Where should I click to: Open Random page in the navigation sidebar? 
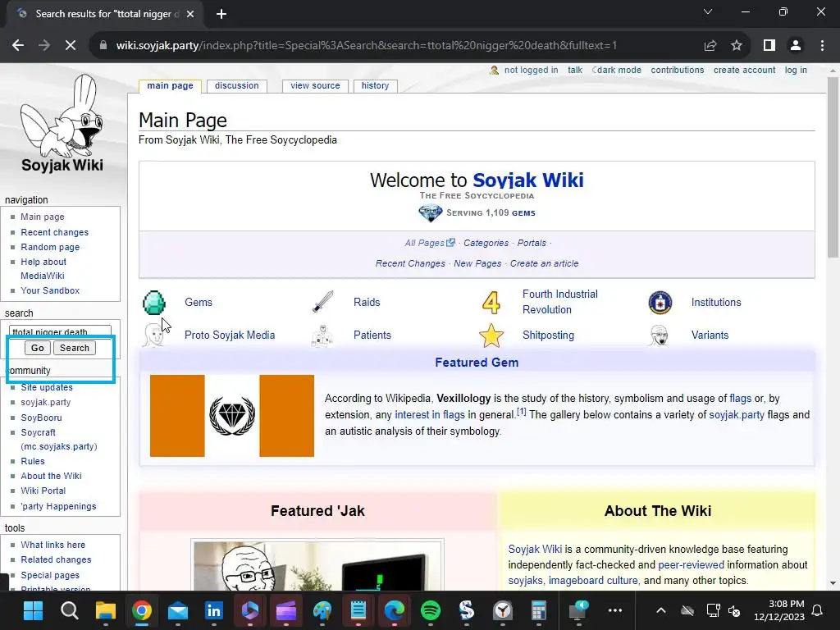pyautogui.click(x=50, y=247)
